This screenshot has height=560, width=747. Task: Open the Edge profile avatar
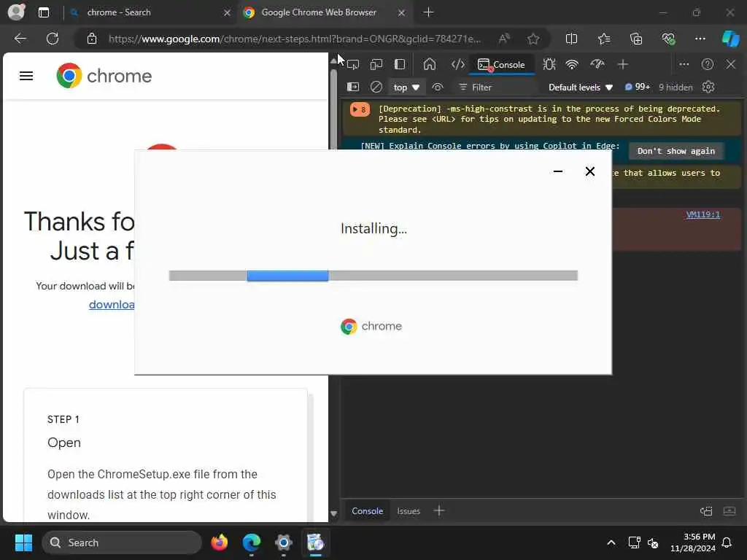point(16,12)
